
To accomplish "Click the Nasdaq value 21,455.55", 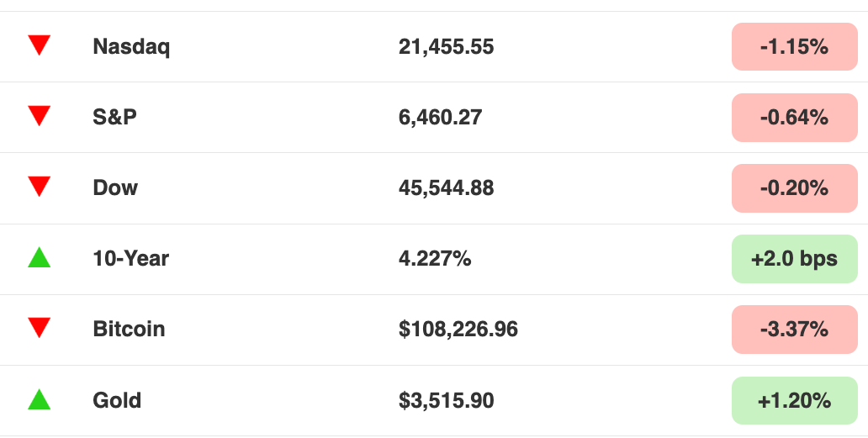I will (x=446, y=47).
